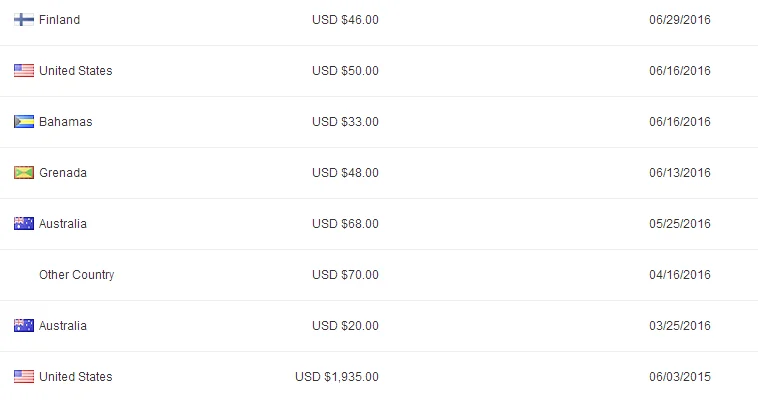Open the Grenada country entry
This screenshot has height=400, width=758.
pyautogui.click(x=63, y=173)
